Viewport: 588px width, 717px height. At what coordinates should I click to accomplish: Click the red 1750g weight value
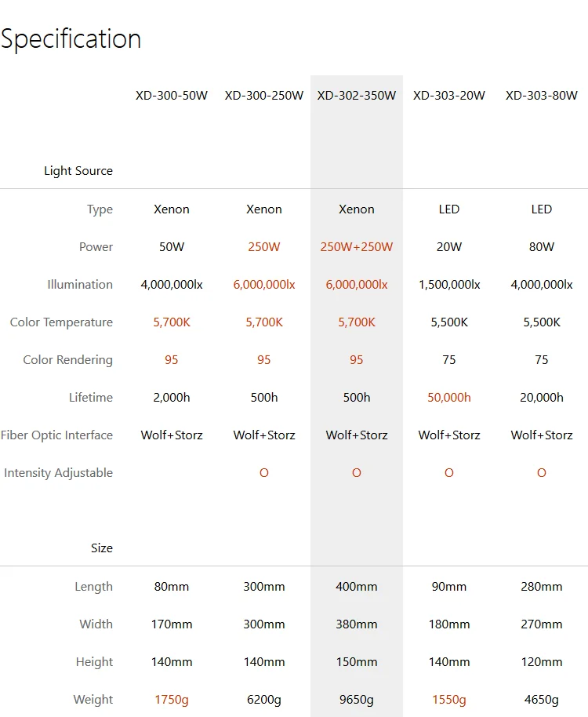(172, 700)
